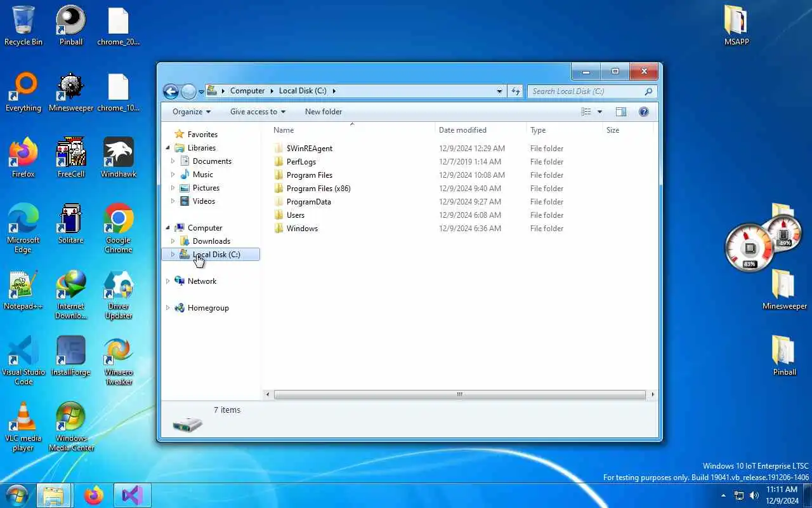Viewport: 812px width, 508px height.
Task: Open recent locations dropdown beside nav arrows
Action: pyautogui.click(x=201, y=92)
